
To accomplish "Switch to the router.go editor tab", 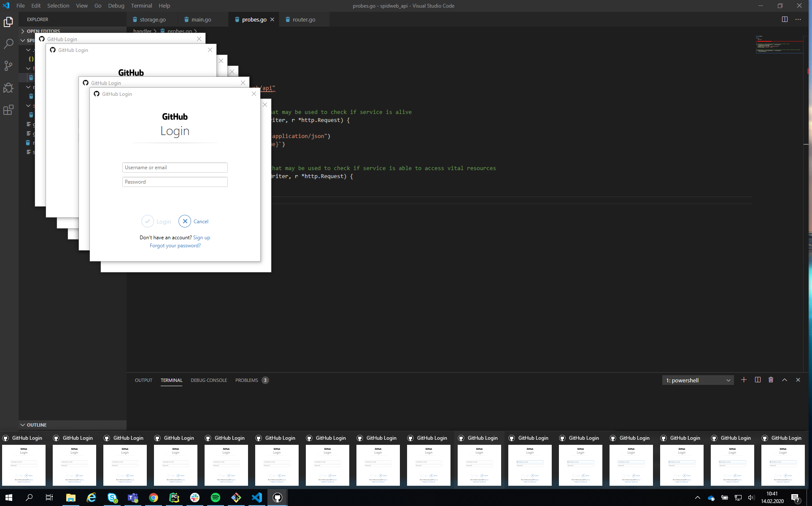I will 304,19.
